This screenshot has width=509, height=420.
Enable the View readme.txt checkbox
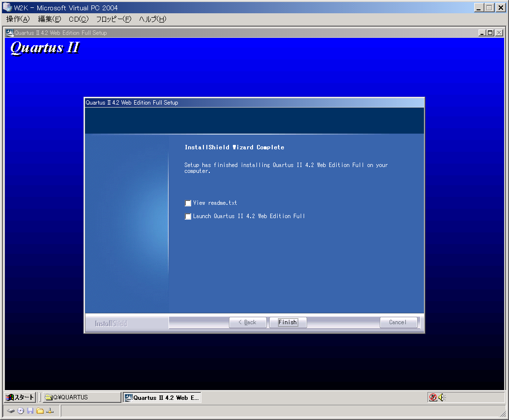(x=188, y=203)
